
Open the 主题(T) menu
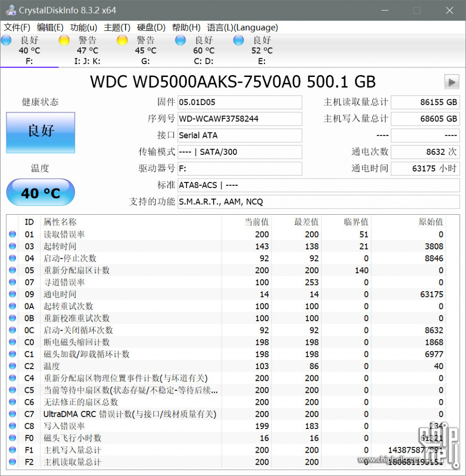pyautogui.click(x=117, y=28)
